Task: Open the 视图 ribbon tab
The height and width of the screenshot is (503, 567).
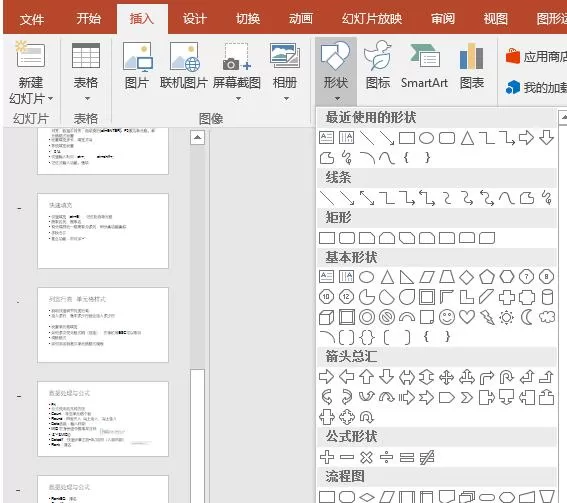Action: tap(495, 18)
